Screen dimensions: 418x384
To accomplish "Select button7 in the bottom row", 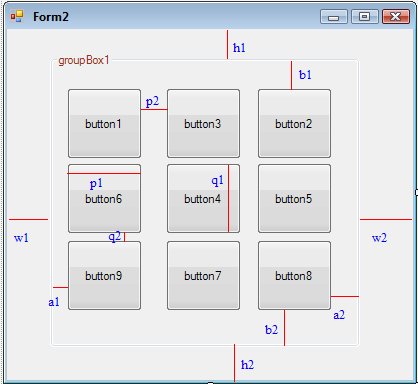I will 203,276.
